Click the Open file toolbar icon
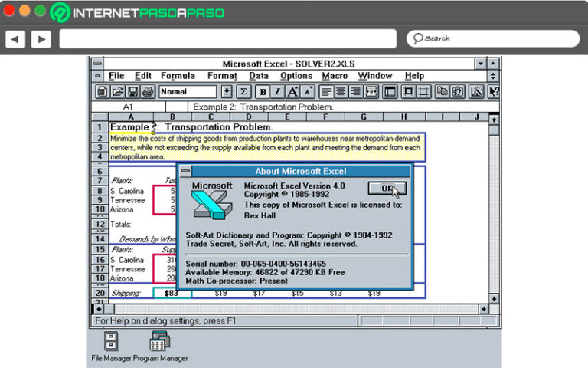The height and width of the screenshot is (368, 588). pyautogui.click(x=117, y=91)
